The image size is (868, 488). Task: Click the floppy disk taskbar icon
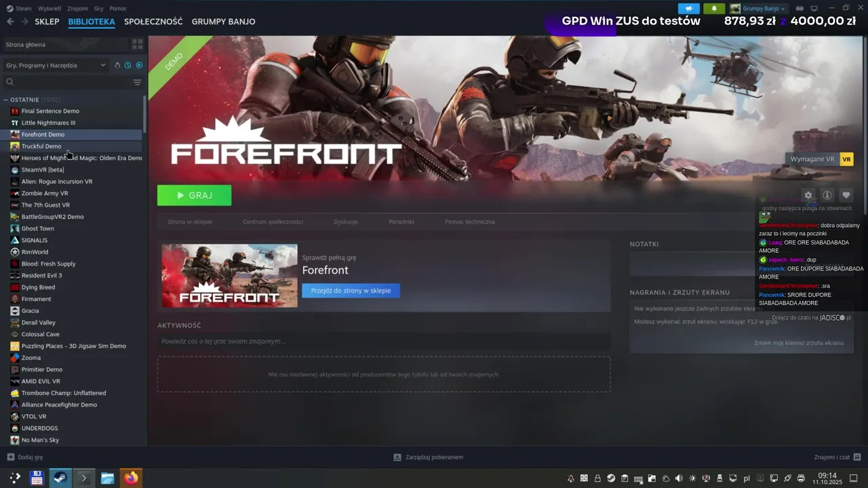[x=37, y=478]
